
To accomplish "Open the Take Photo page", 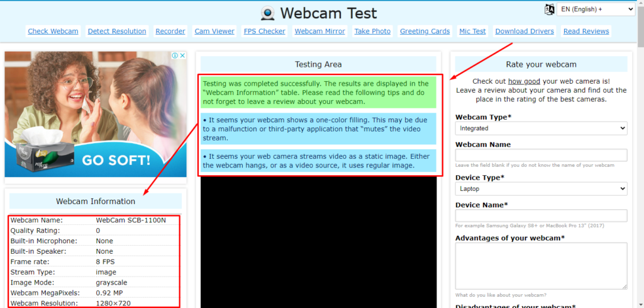I will pos(372,31).
